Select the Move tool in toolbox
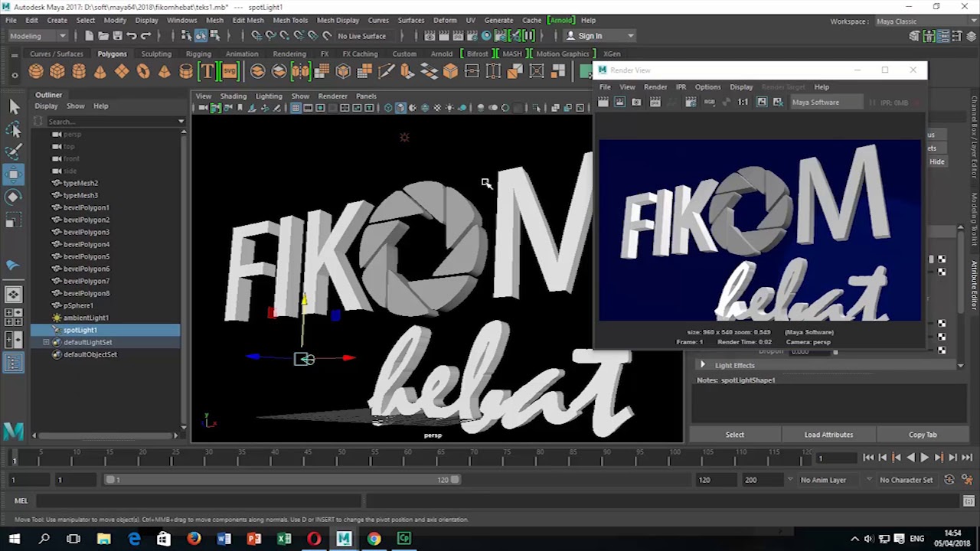The height and width of the screenshot is (551, 980). click(14, 174)
